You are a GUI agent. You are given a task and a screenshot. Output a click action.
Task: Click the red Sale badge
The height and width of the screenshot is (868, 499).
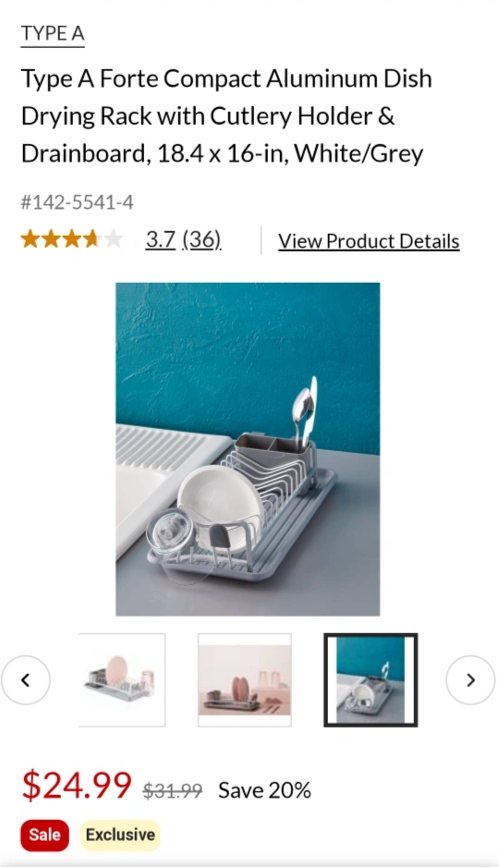tap(44, 835)
